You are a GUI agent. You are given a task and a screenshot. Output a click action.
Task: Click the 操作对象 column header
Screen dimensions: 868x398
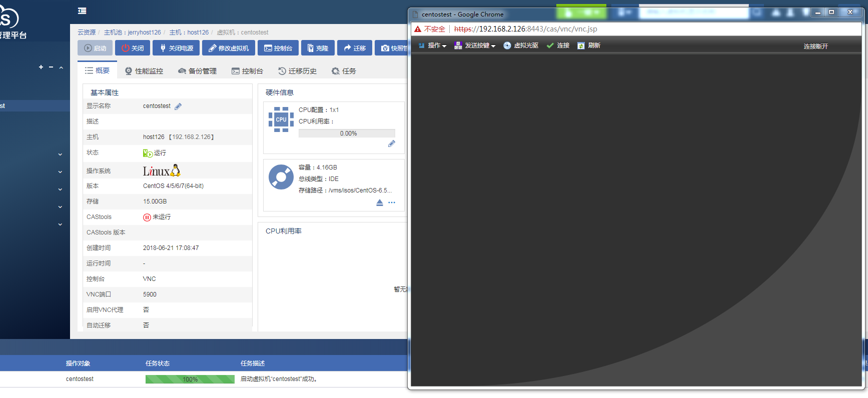pos(78,363)
